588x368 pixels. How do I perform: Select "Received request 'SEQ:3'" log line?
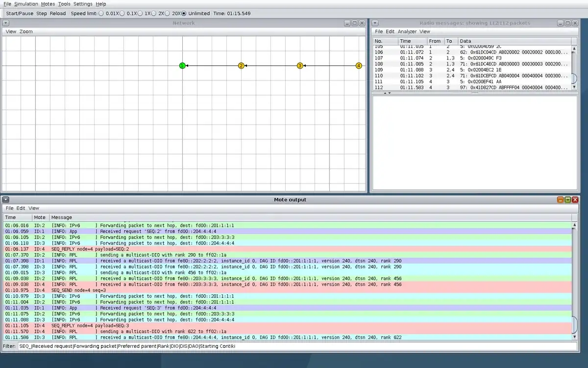pos(288,308)
